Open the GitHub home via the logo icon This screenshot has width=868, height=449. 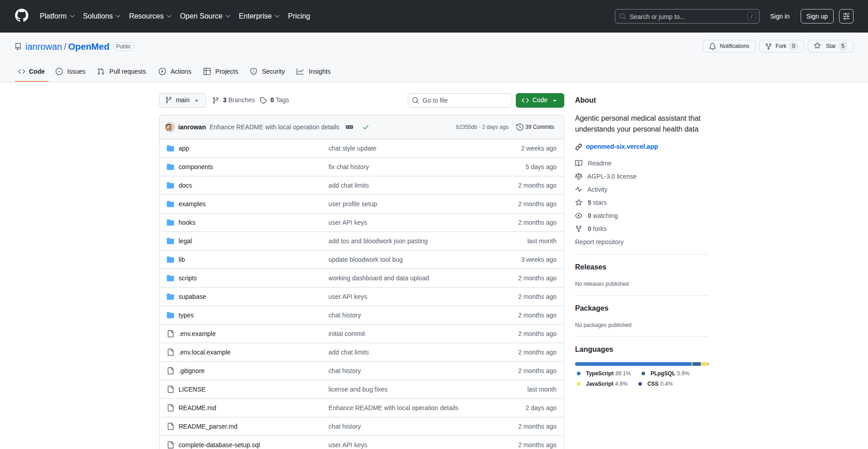(21, 16)
